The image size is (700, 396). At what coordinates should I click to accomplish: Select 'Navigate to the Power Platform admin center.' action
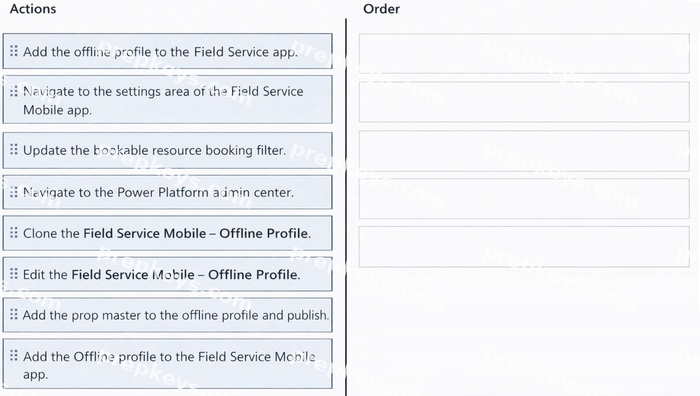click(x=167, y=192)
